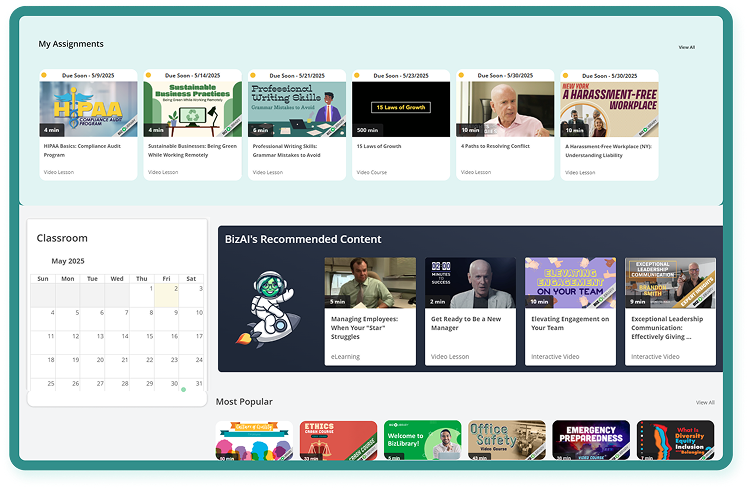Viewport: 749px width, 489px height.
Task: Open Managing Employees When Your Star Struggles
Action: tap(370, 311)
